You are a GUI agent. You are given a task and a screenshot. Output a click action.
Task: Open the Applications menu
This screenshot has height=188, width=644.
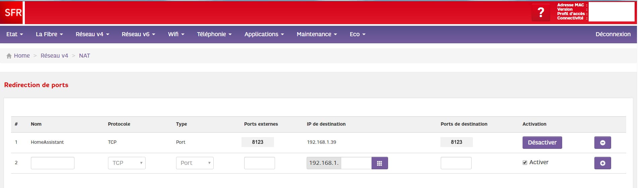pos(264,34)
